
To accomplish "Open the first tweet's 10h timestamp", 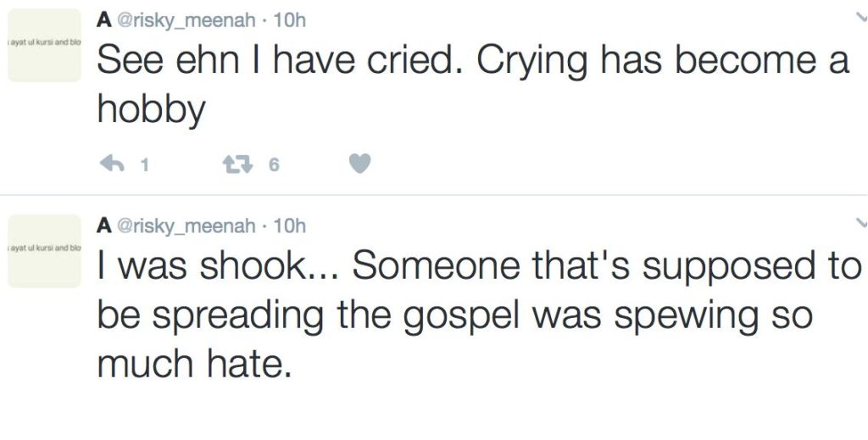I will 290,20.
